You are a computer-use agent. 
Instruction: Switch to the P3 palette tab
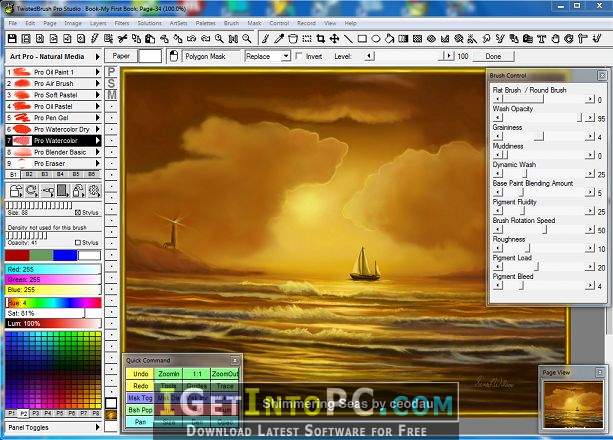(36, 413)
